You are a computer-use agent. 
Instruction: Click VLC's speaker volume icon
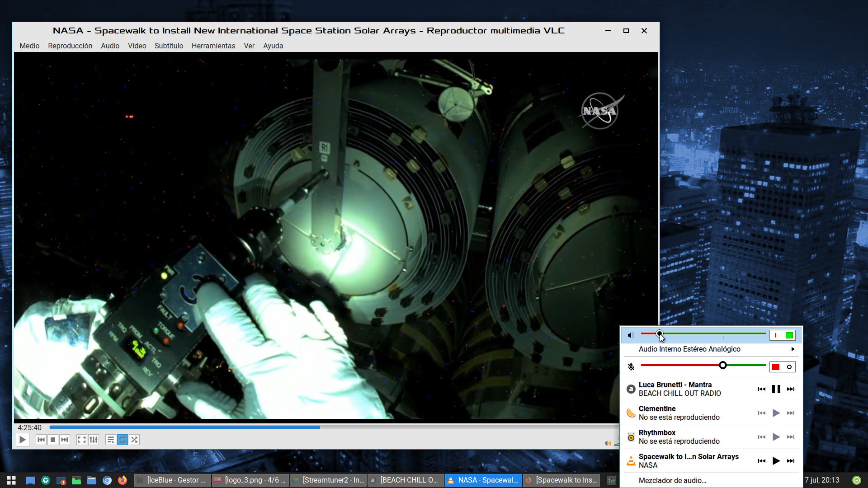(x=608, y=443)
